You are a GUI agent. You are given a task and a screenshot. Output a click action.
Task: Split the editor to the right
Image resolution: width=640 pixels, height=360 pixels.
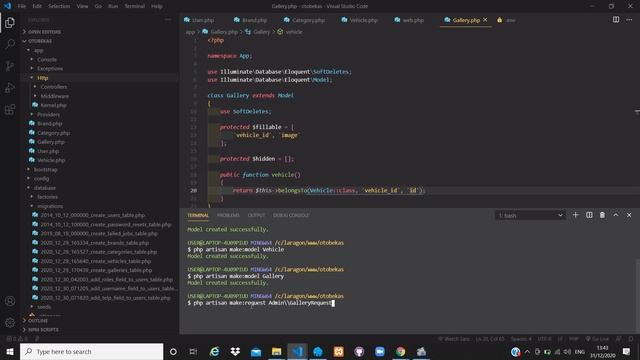[x=616, y=20]
